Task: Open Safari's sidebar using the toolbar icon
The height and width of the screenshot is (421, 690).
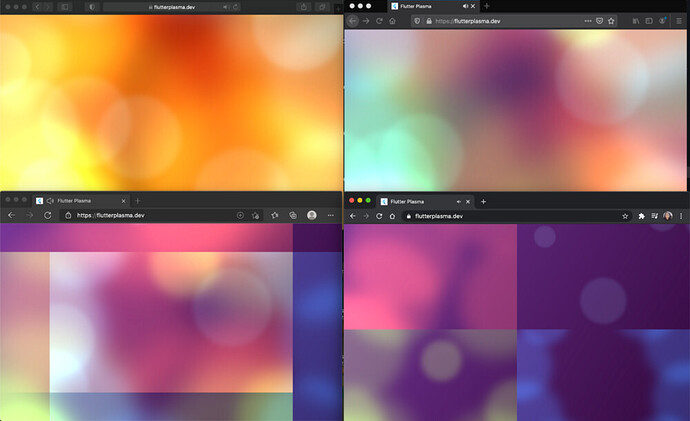Action: point(66,6)
